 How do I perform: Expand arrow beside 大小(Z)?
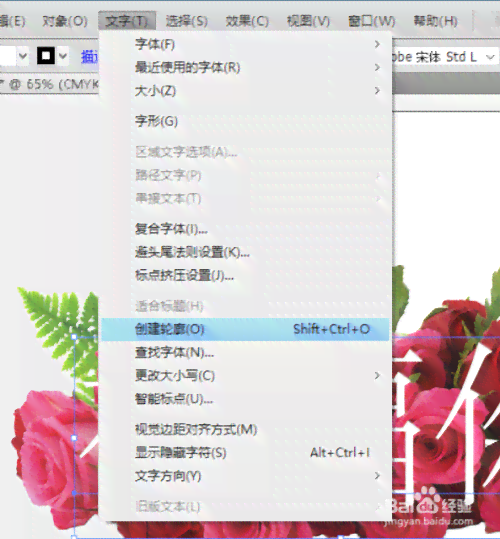click(x=377, y=91)
